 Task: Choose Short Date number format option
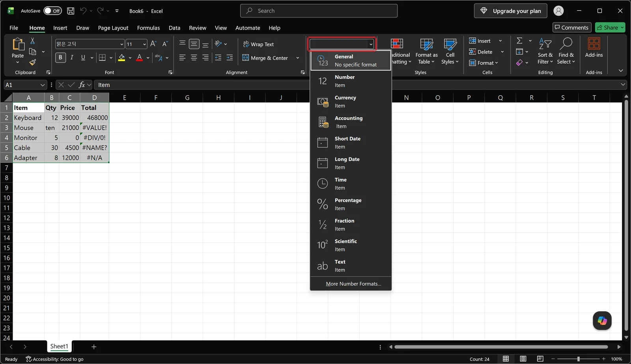(351, 143)
